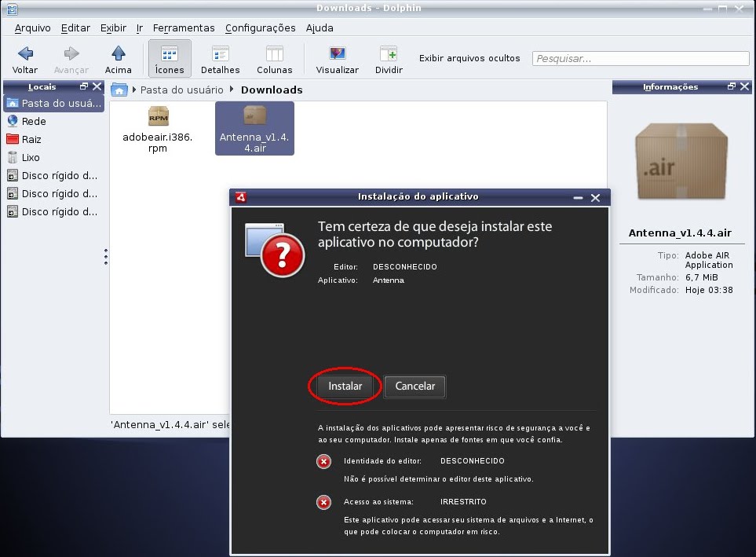Close the Locais panel
756x557 pixels.
pyautogui.click(x=97, y=86)
